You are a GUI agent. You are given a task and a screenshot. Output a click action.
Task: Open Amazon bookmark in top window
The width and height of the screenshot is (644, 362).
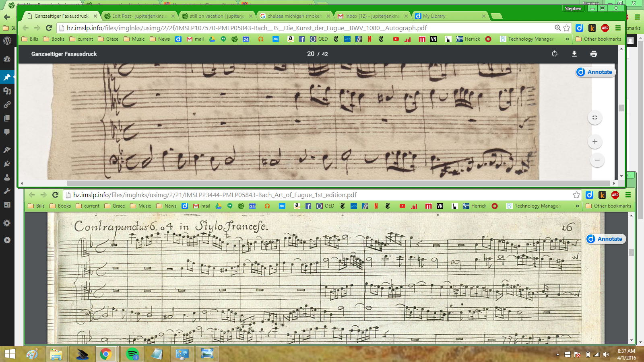click(290, 39)
